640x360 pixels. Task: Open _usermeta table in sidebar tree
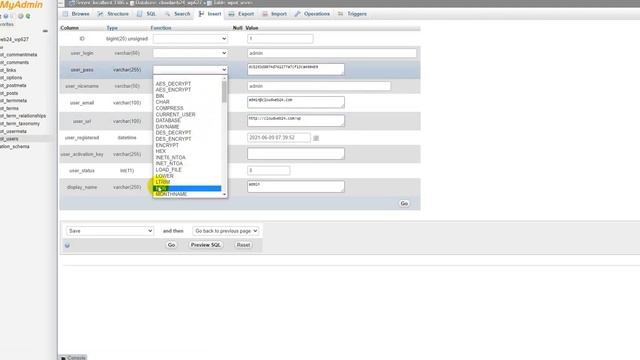13,131
